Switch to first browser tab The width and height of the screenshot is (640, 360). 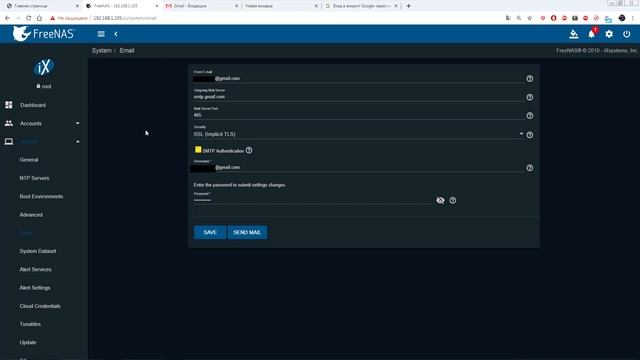click(x=42, y=6)
